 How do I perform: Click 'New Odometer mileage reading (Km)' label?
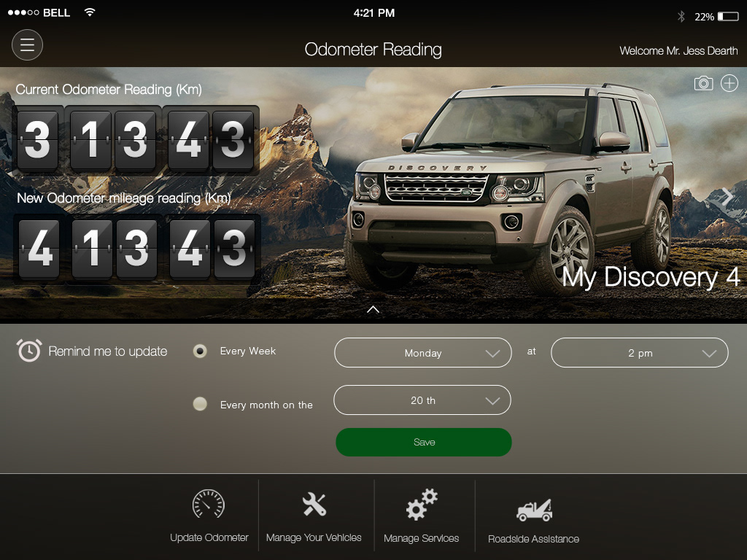[124, 198]
